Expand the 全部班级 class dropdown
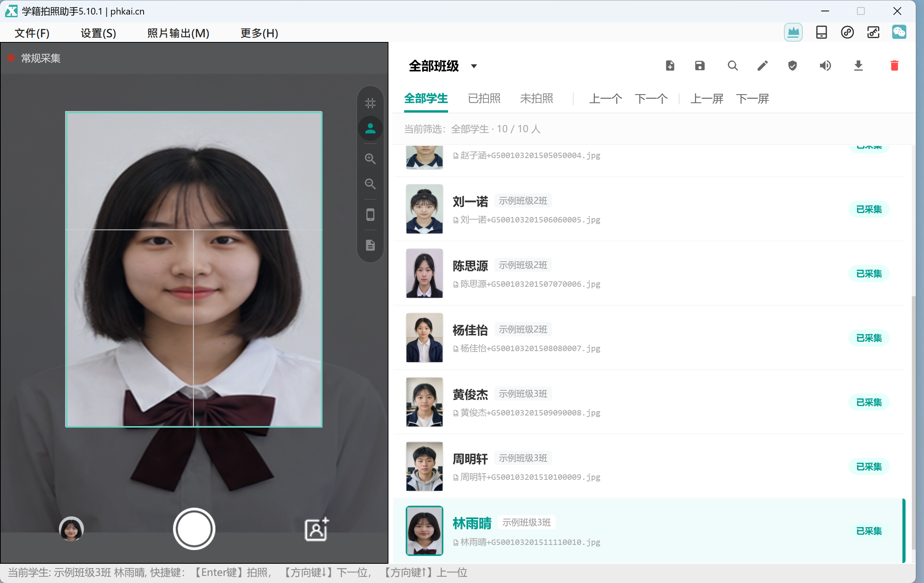 coord(443,66)
